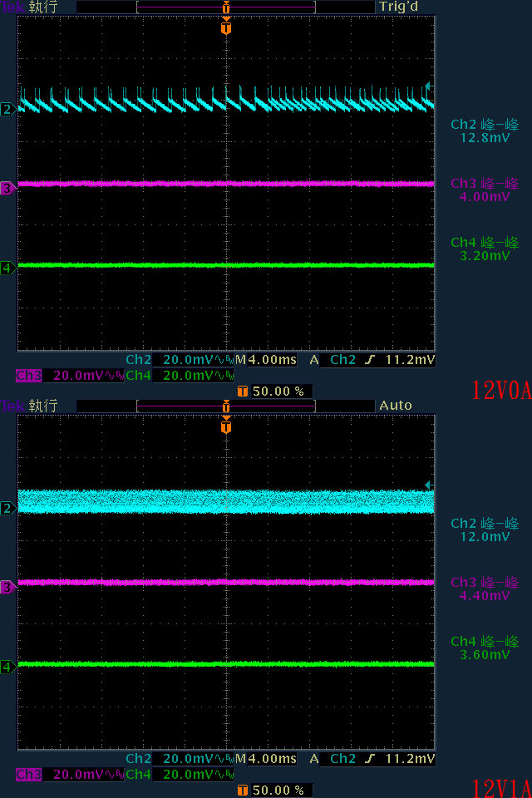Click the Ch4 peak-to-peak 3.20mV measurement

[x=485, y=249]
